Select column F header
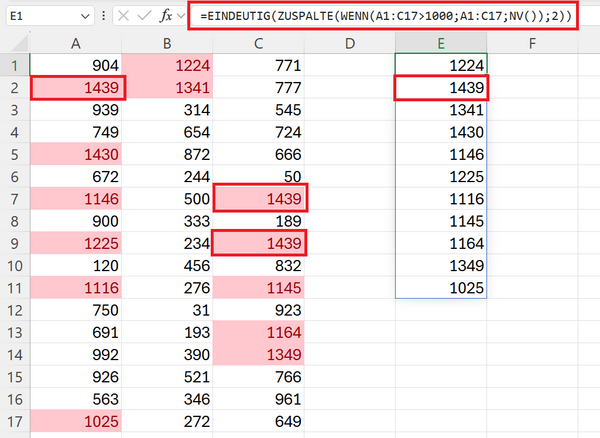Screen dimensions: 600x438 pos(532,43)
